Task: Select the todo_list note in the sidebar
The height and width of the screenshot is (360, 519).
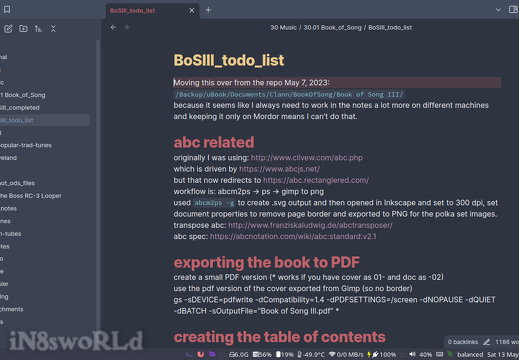Action: pyautogui.click(x=45, y=120)
